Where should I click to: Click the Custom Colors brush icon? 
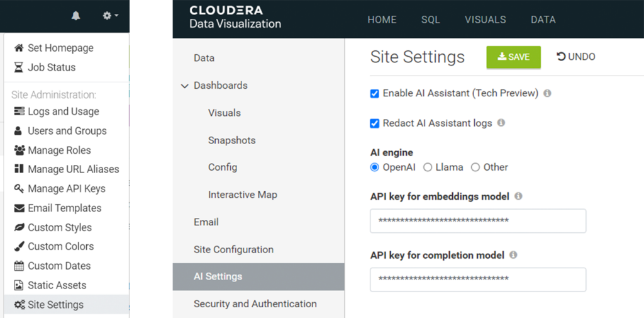tap(19, 246)
